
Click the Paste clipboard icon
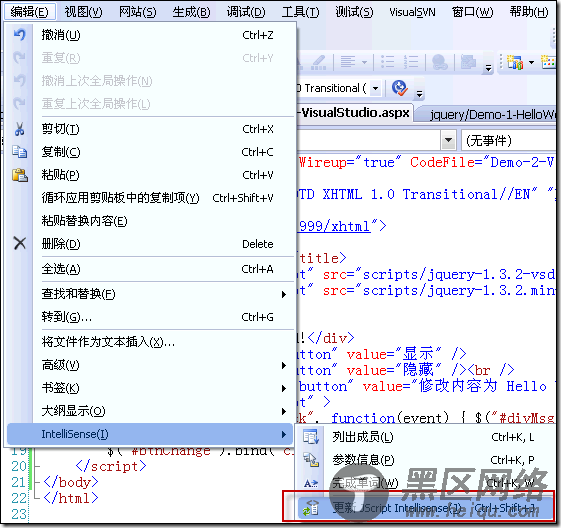20,175
